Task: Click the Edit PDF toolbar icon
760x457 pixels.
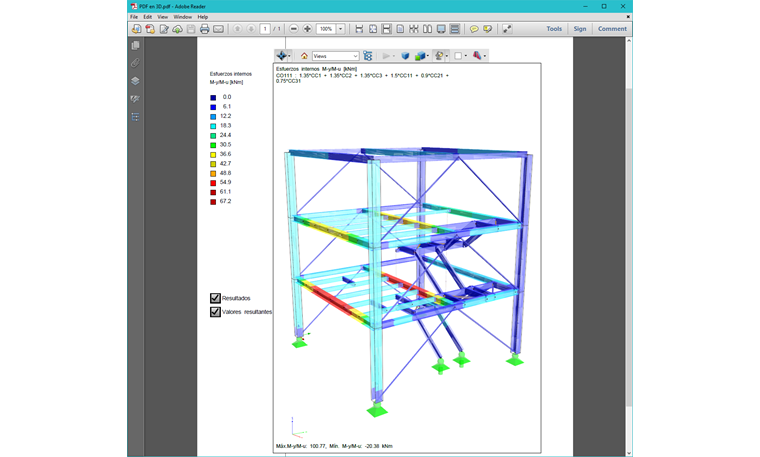Action: (x=164, y=29)
